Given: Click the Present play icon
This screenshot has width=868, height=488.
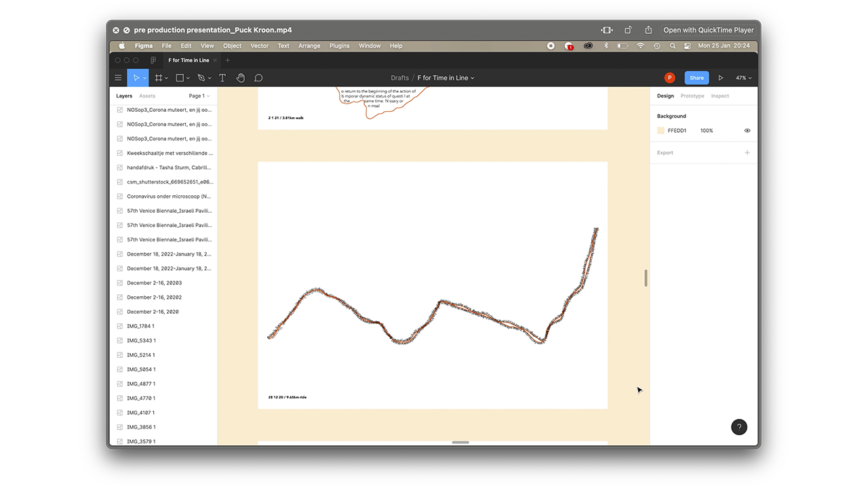Looking at the screenshot, I should tap(721, 78).
